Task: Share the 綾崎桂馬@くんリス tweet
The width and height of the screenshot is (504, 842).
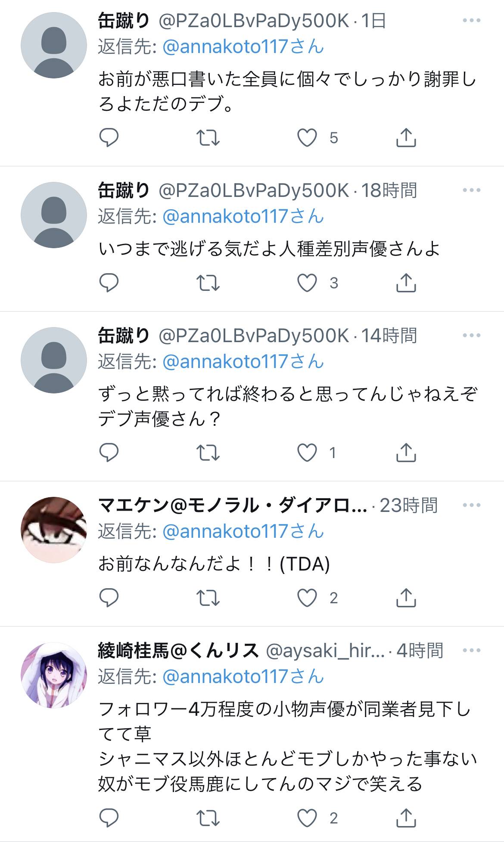Action: 406,817
